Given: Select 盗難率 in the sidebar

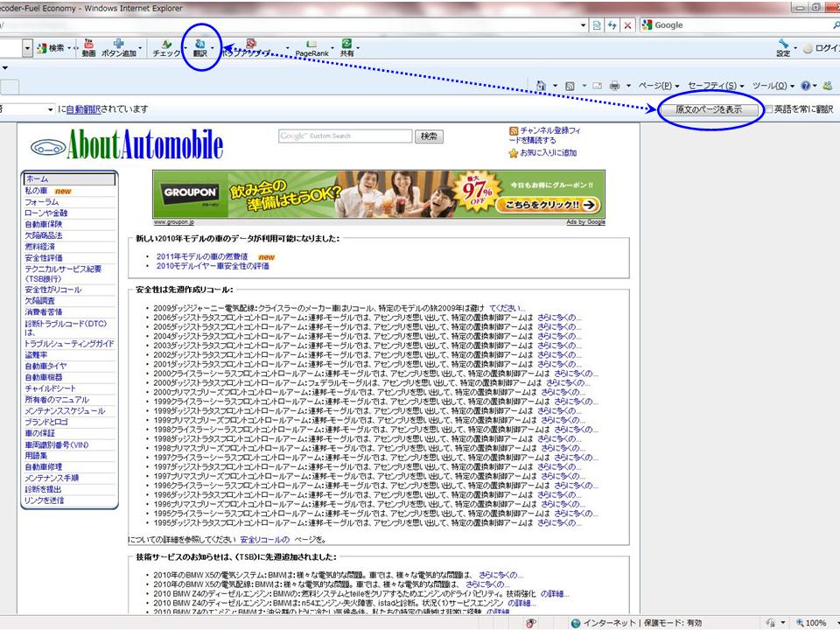Looking at the screenshot, I should coord(36,355).
